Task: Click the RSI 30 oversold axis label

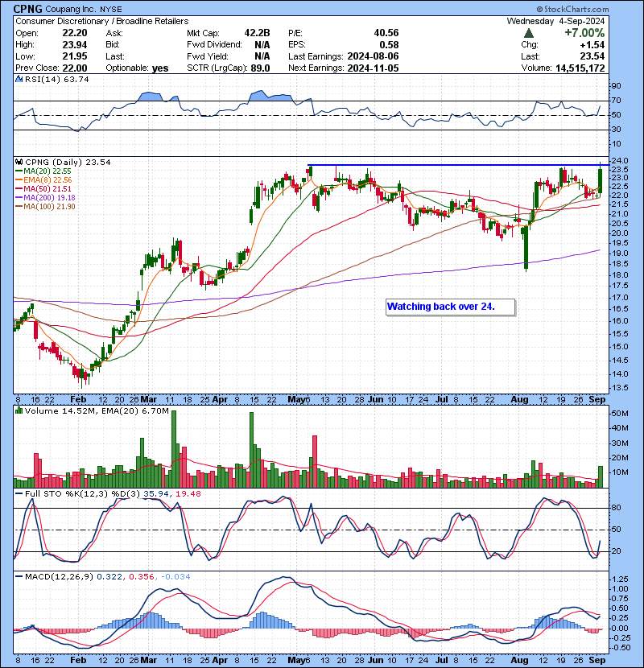Action: tap(616, 129)
